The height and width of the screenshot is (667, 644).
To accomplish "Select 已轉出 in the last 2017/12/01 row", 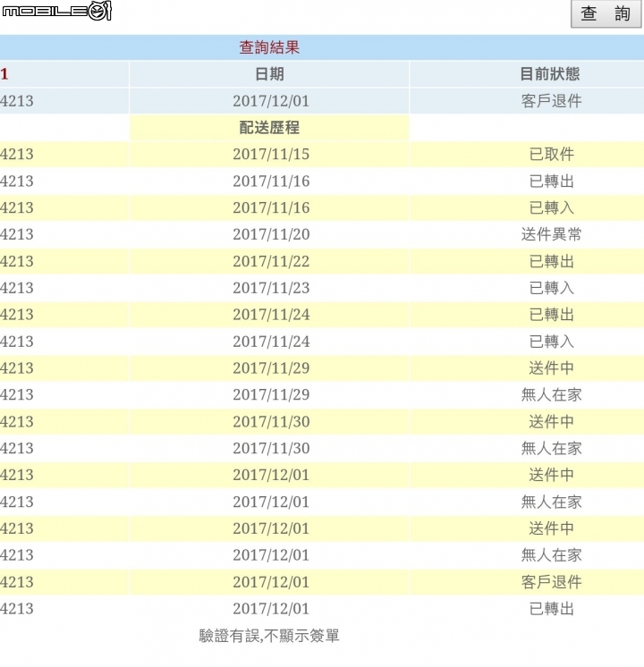I will 551,609.
